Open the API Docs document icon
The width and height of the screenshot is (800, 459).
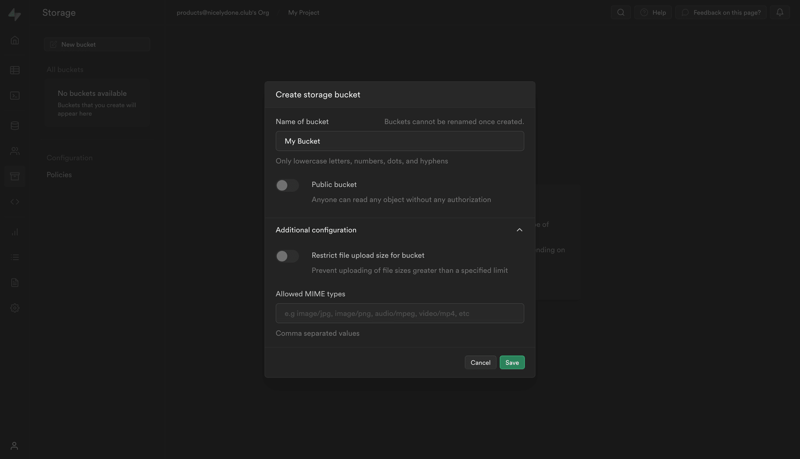[15, 283]
